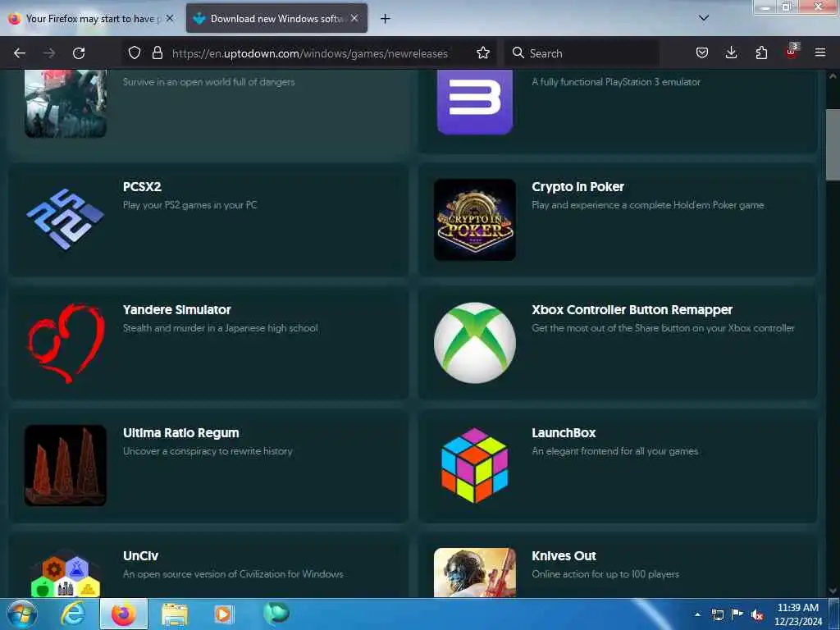The height and width of the screenshot is (630, 840).
Task: Open the Crypto In Poker title link
Action: point(577,186)
